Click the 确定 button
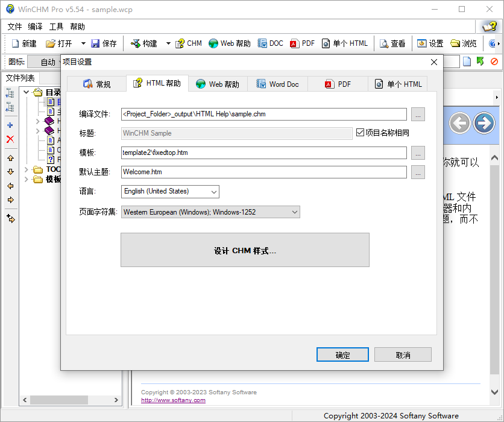Image resolution: width=504 pixels, height=422 pixels. pyautogui.click(x=342, y=354)
